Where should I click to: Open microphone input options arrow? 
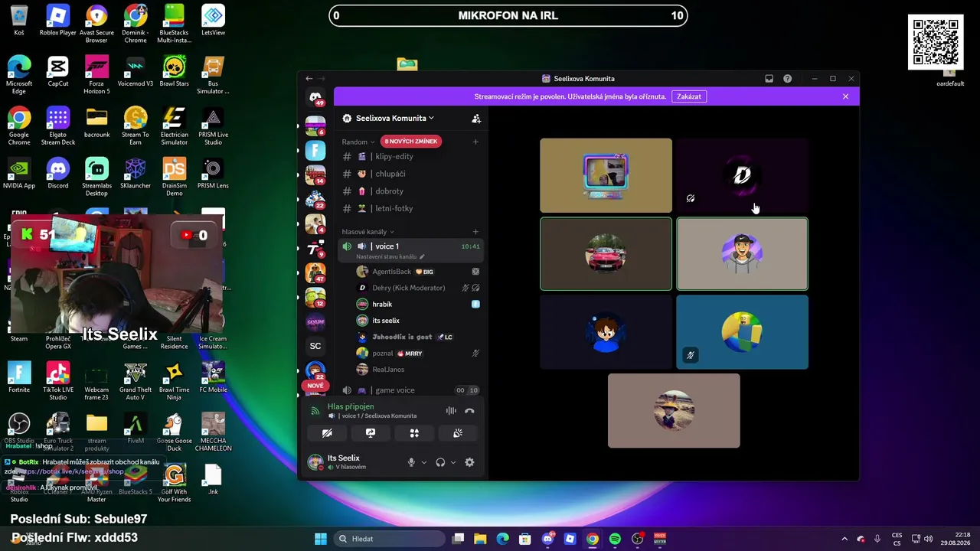pyautogui.click(x=423, y=462)
